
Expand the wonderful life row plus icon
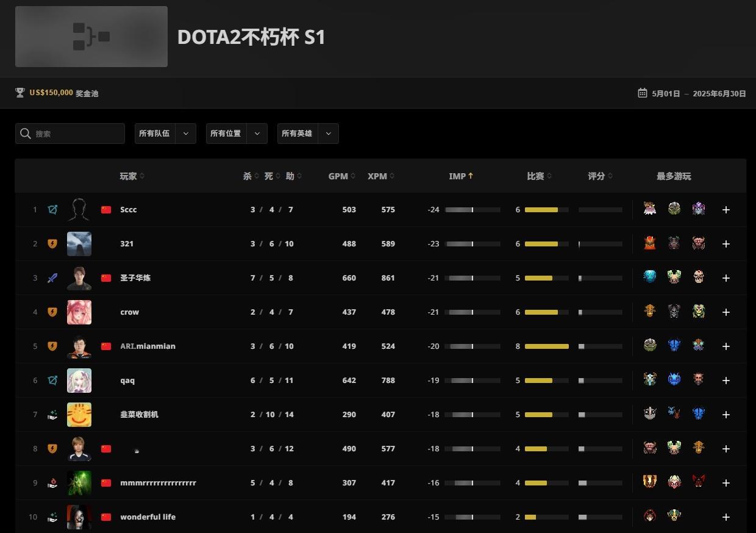click(726, 517)
